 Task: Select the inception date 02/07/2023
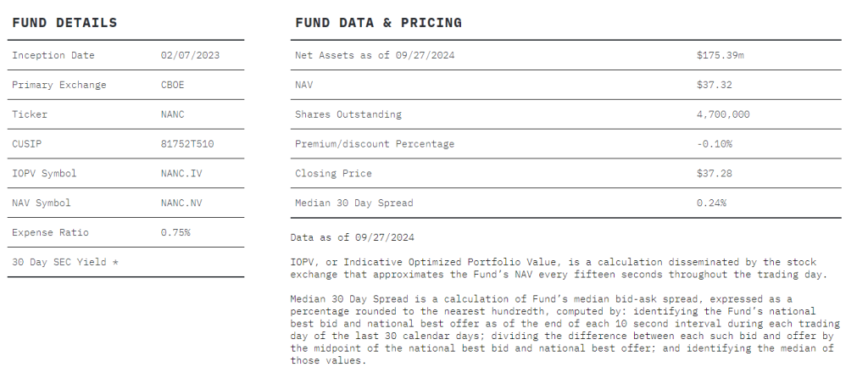(x=190, y=55)
